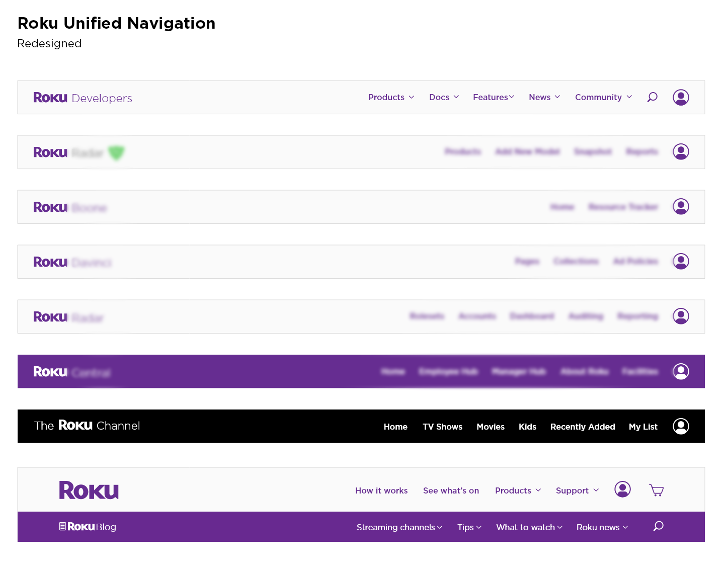Expand the Products dropdown next to Support
Viewport: 728px width, 574px height.
coord(518,490)
